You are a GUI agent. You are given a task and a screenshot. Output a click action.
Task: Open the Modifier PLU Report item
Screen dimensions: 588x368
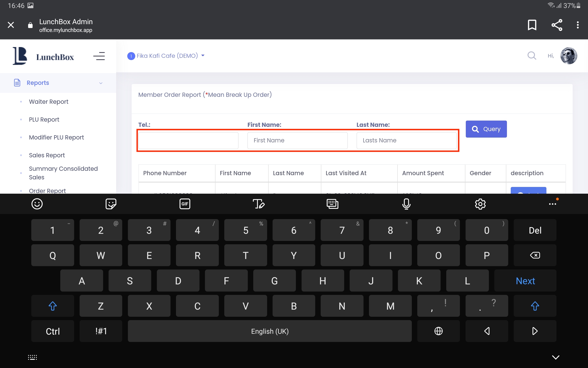(x=56, y=137)
